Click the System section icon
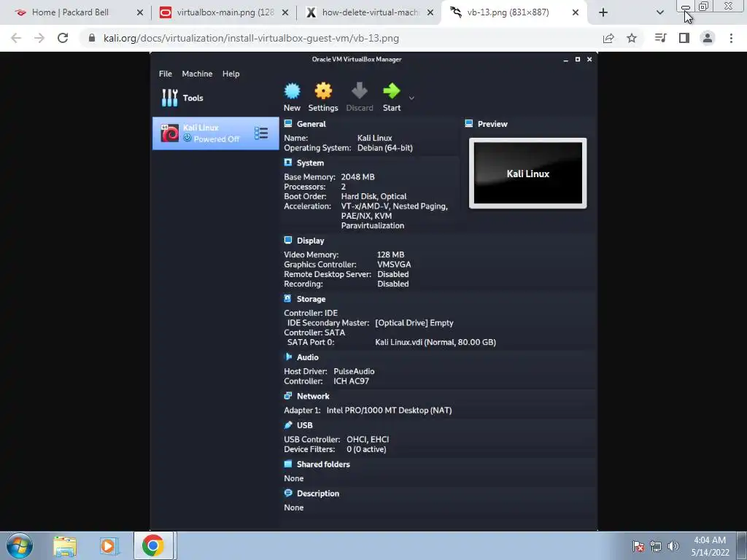Viewport: 747px width, 560px height. 287,163
